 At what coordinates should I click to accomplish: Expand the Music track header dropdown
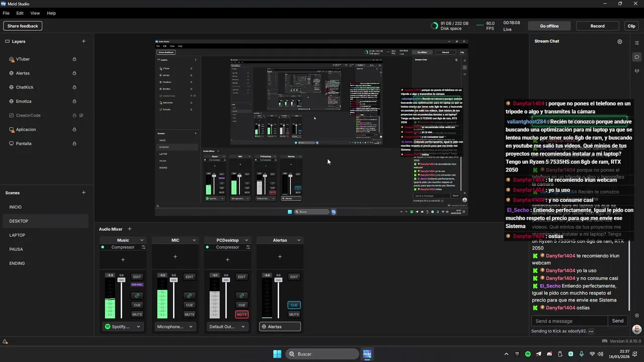click(141, 240)
